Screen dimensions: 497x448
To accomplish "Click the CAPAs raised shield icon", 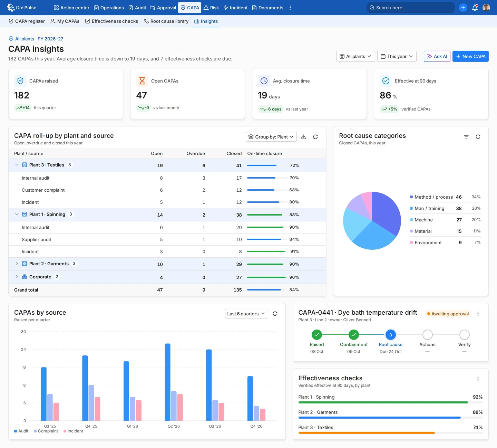I will tap(20, 81).
